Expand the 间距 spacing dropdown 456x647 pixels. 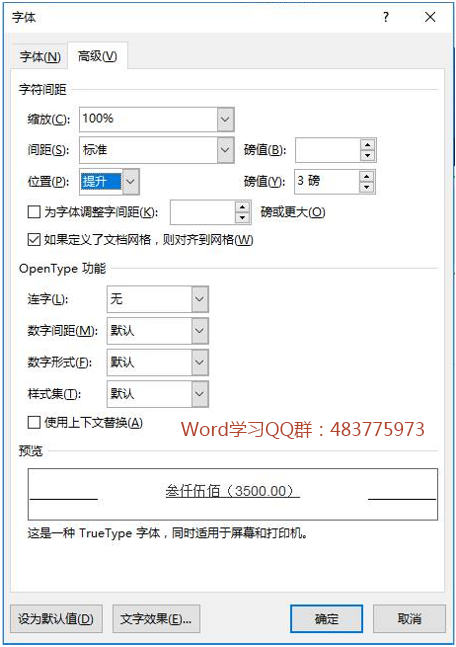[225, 150]
